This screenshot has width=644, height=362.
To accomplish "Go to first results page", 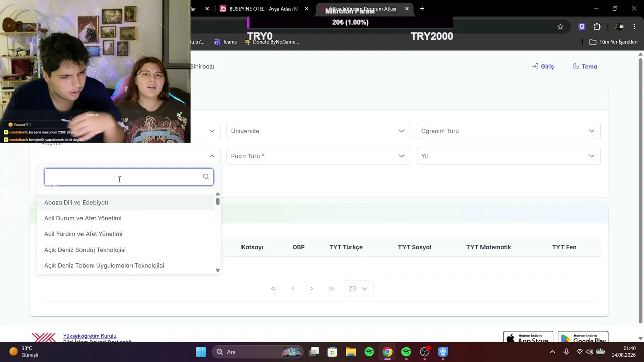I will point(273,289).
